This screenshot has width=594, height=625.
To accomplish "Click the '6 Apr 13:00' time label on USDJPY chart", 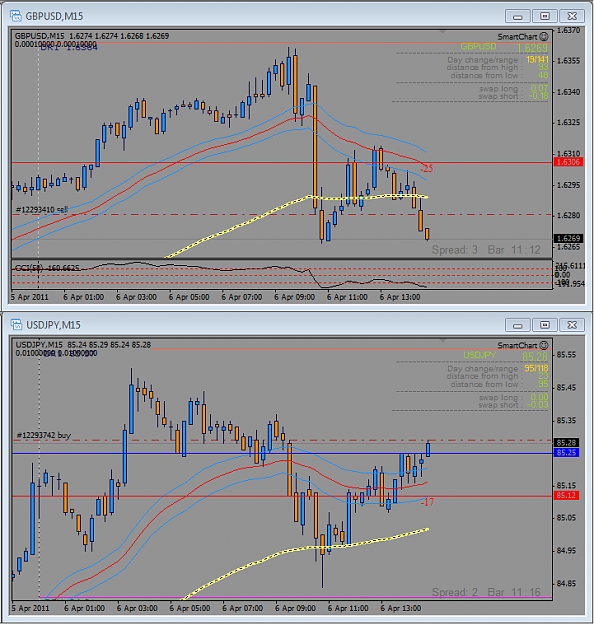I will (401, 608).
